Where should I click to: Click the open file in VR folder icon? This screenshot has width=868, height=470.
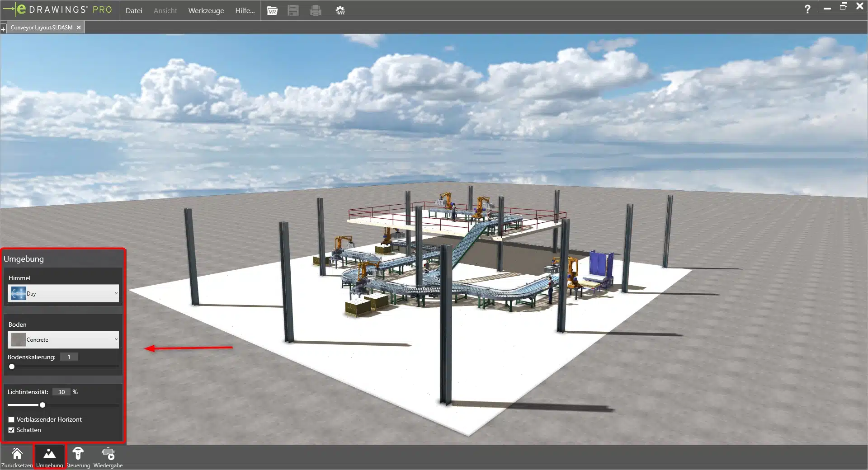click(272, 10)
